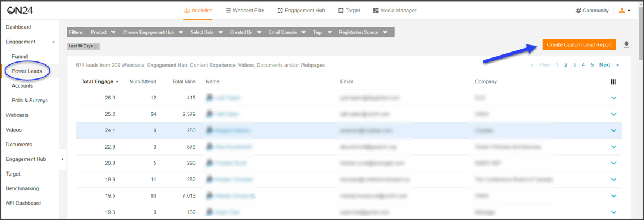Download the leads report icon
The height and width of the screenshot is (220, 644).
click(x=626, y=44)
